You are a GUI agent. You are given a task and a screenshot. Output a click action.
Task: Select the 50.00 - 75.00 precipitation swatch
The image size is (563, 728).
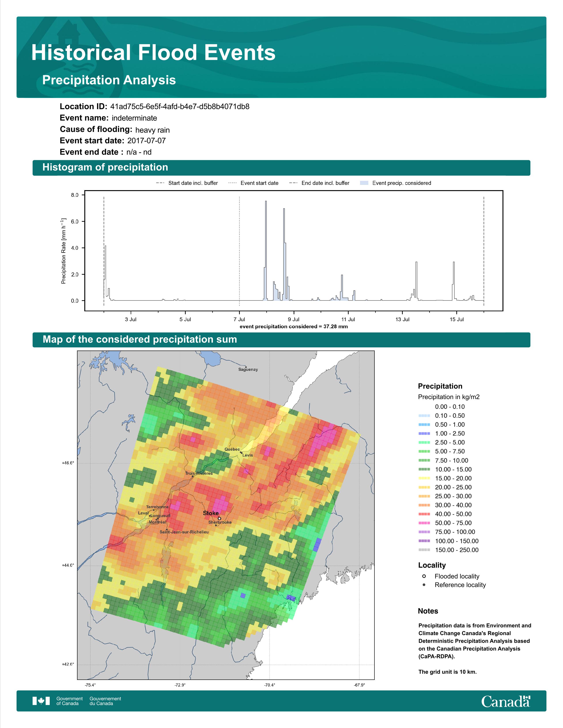[x=424, y=523]
